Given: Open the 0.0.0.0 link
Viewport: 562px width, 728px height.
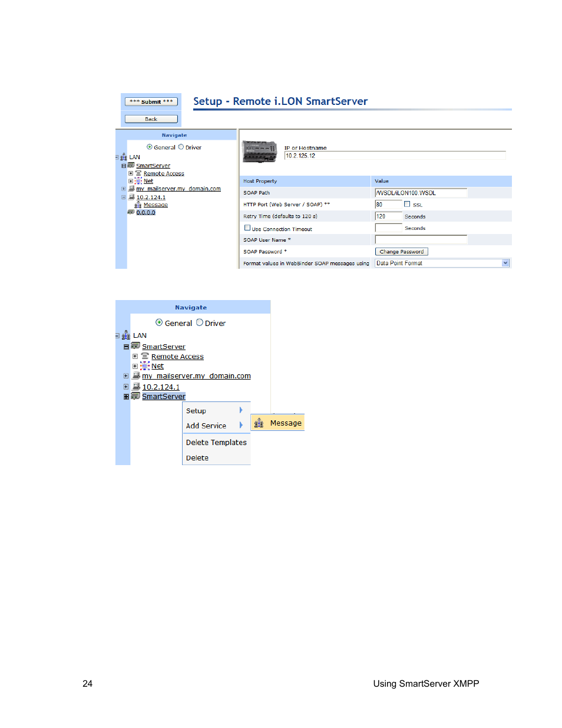Looking at the screenshot, I should [146, 212].
